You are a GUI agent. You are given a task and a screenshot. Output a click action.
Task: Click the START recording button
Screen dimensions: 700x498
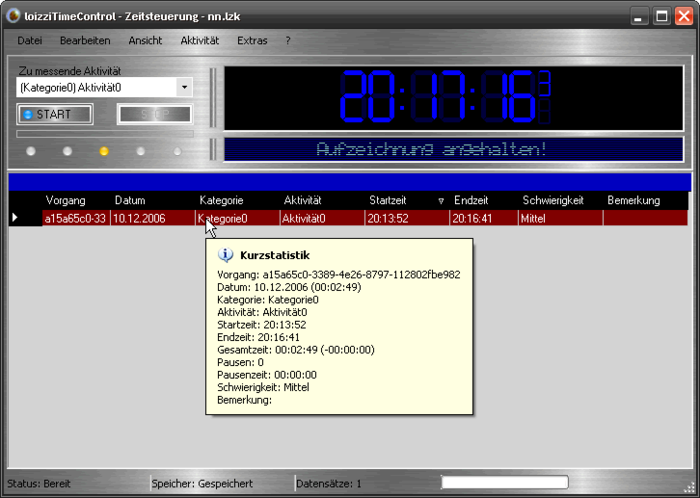coord(54,114)
